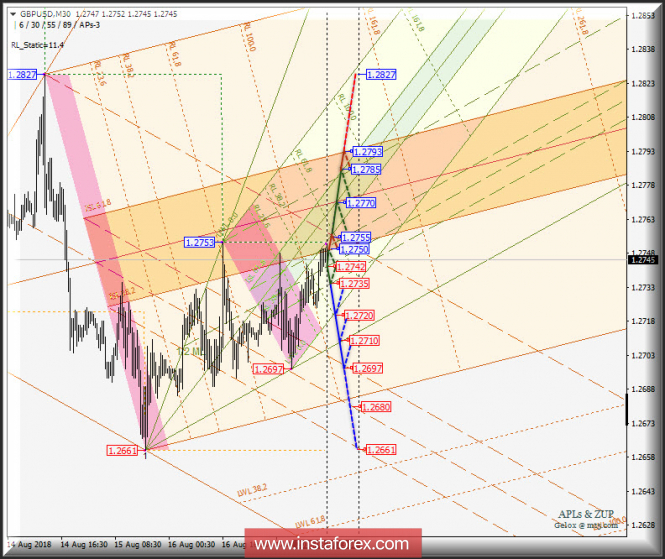Viewport: 665px width, 559px height.
Task: Select the 1.2785 blue price label
Action: (366, 170)
